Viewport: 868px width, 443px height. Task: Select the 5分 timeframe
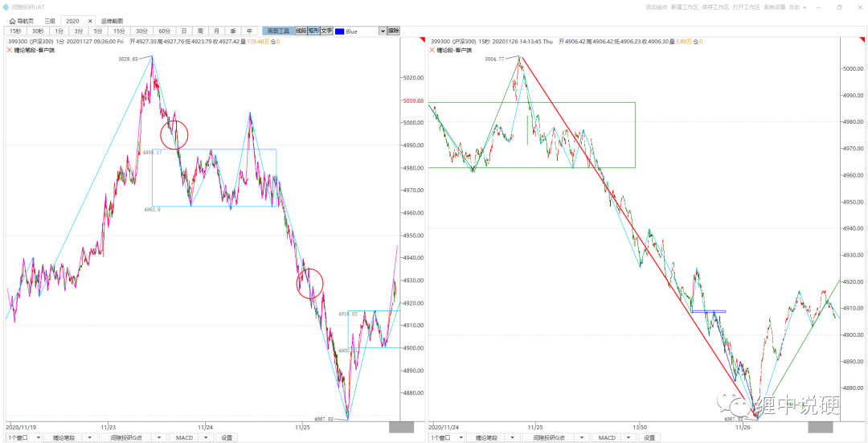(x=98, y=31)
